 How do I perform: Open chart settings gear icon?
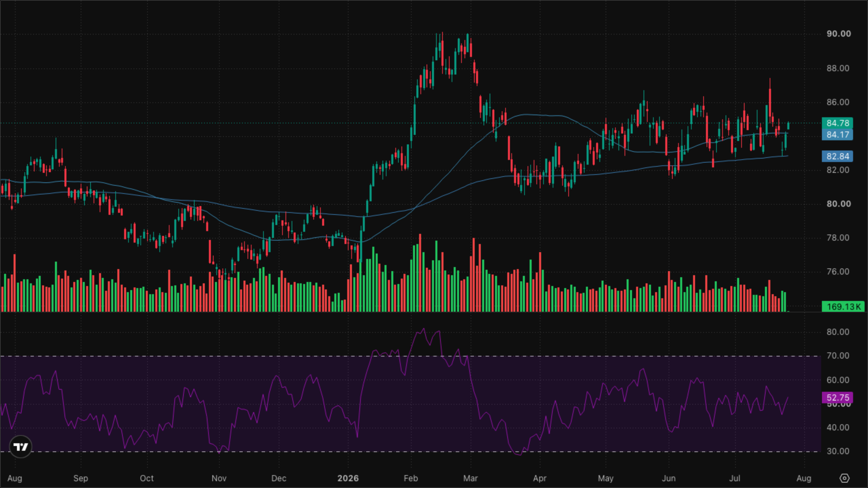pyautogui.click(x=844, y=478)
